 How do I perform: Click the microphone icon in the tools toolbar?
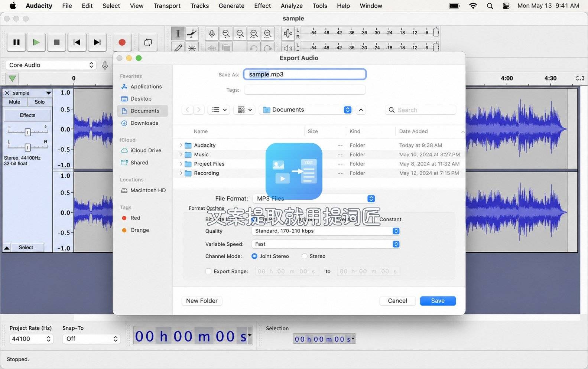pos(212,33)
